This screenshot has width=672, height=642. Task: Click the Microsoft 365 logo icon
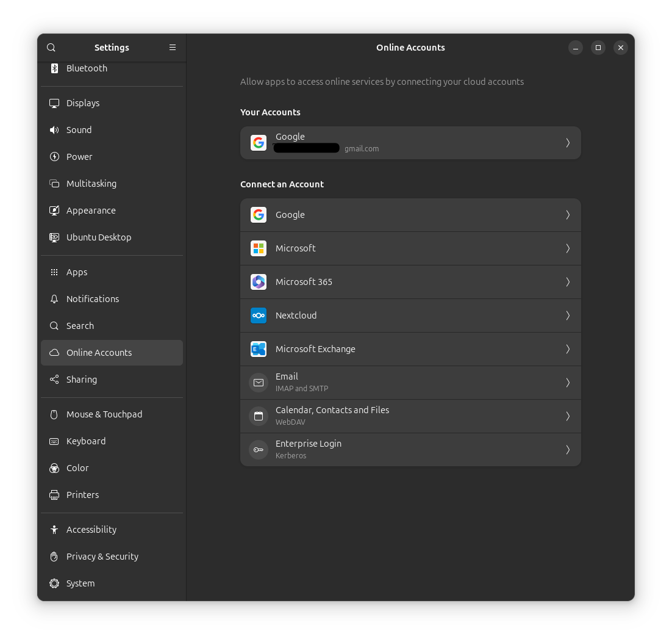(259, 282)
